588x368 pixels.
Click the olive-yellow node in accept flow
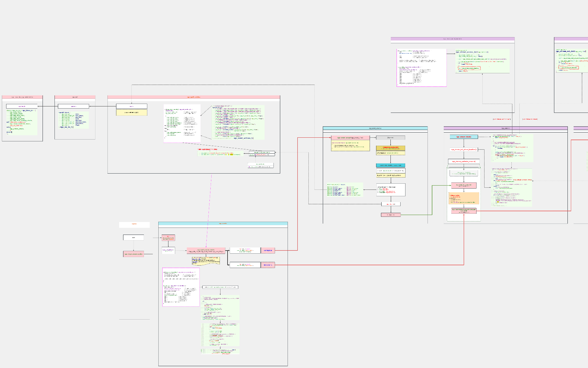pyautogui.click(x=390, y=148)
